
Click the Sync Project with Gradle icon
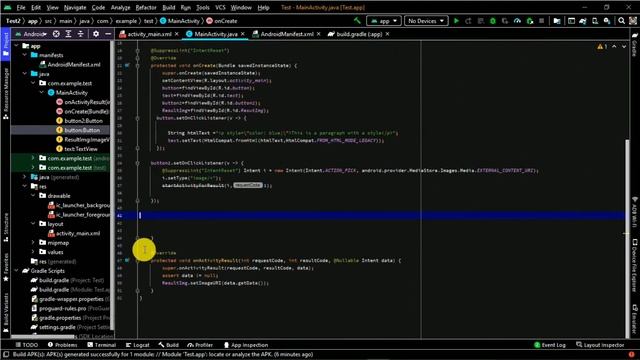583,21
